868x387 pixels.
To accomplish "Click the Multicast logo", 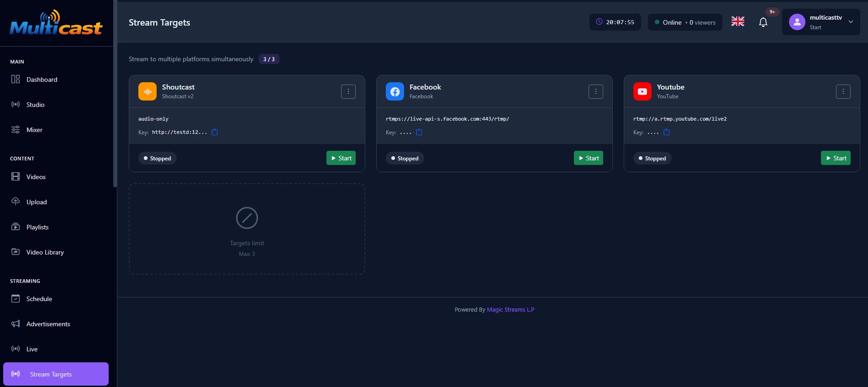I will [56, 23].
